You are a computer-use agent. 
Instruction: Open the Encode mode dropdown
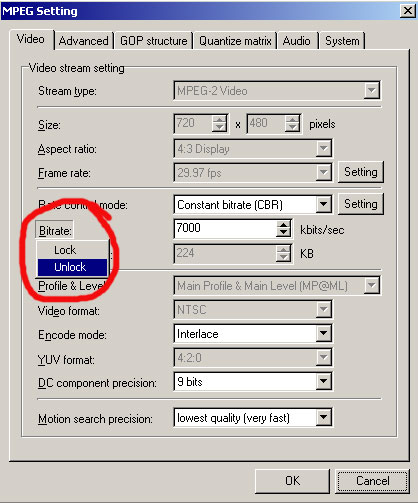pos(323,333)
